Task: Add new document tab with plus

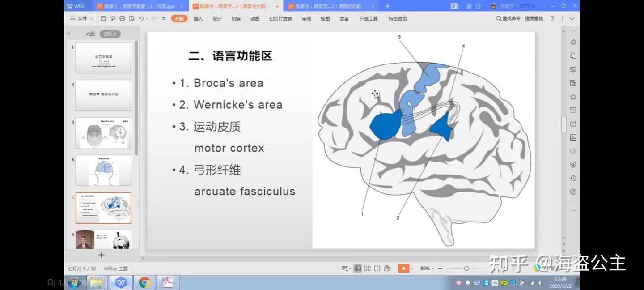Action: point(387,6)
